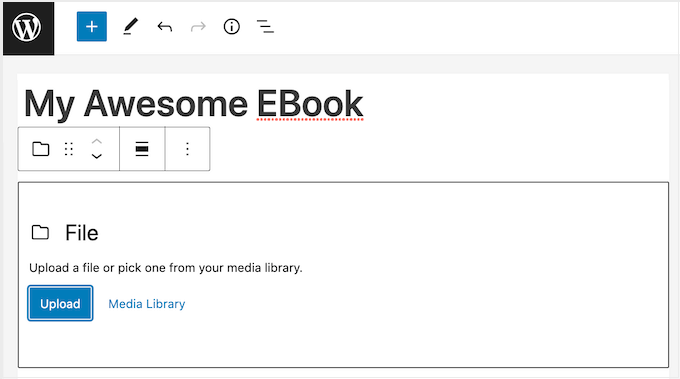Click the blue Upload button
Viewport: 680px width, 379px height.
(x=60, y=304)
